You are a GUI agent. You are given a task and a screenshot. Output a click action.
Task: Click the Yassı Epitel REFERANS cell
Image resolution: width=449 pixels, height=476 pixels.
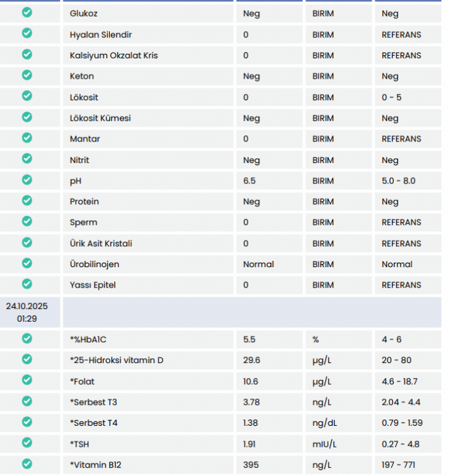point(401,285)
